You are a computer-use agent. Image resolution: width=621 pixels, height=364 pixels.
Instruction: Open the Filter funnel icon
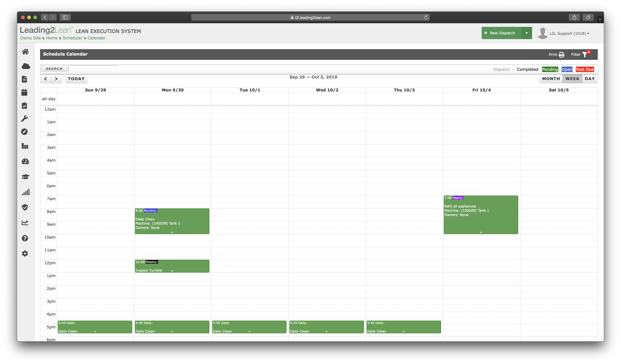584,55
